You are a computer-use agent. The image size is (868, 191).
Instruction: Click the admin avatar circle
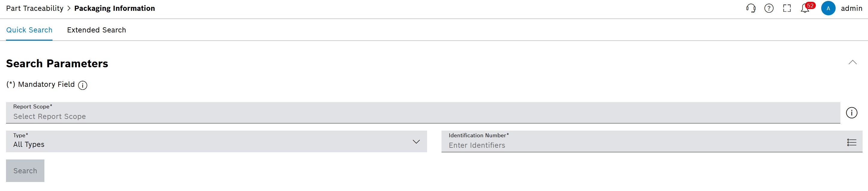pyautogui.click(x=828, y=8)
